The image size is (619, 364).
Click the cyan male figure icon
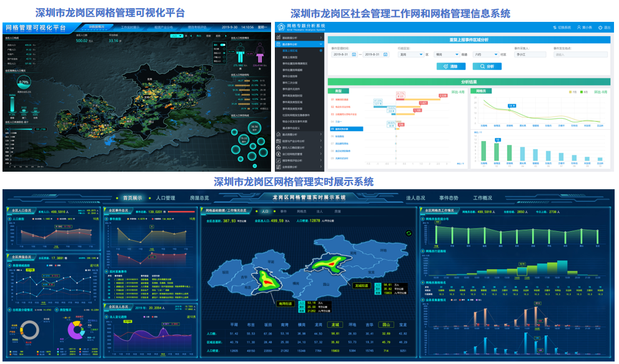point(240,53)
